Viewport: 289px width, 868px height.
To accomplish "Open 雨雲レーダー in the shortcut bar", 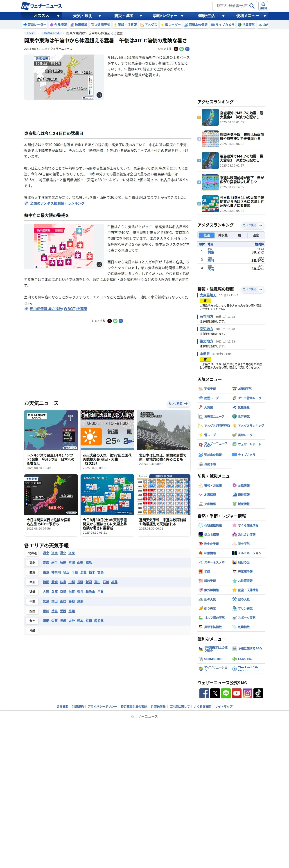I will click(x=35, y=25).
